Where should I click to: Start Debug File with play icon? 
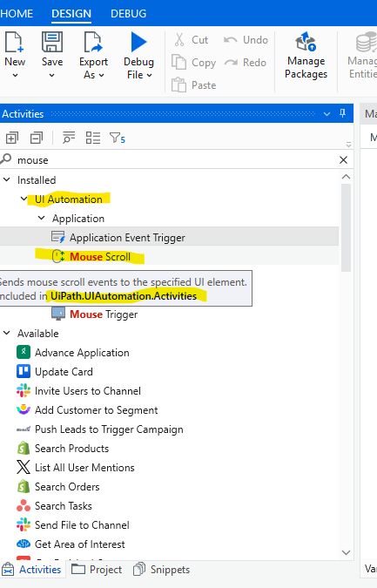click(x=138, y=42)
